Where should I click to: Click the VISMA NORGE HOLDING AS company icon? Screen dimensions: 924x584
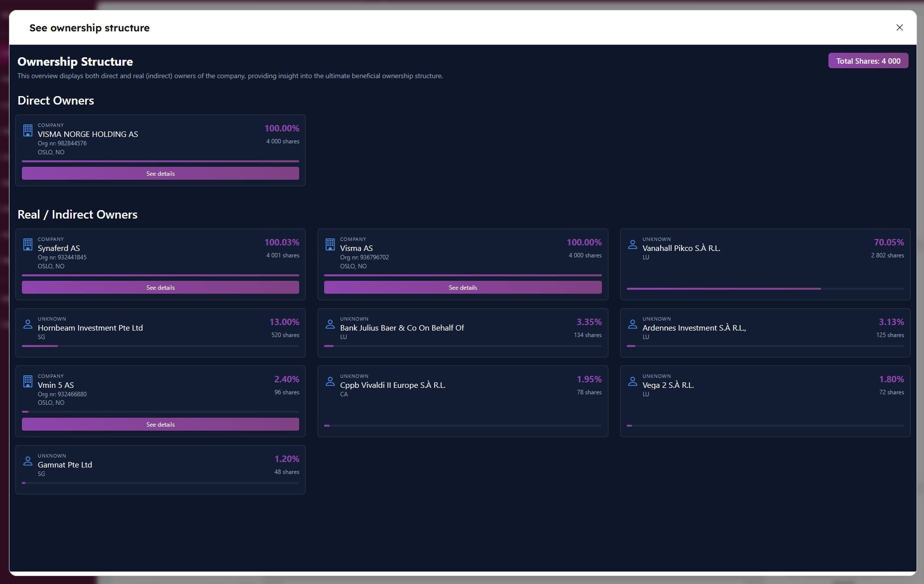click(28, 130)
